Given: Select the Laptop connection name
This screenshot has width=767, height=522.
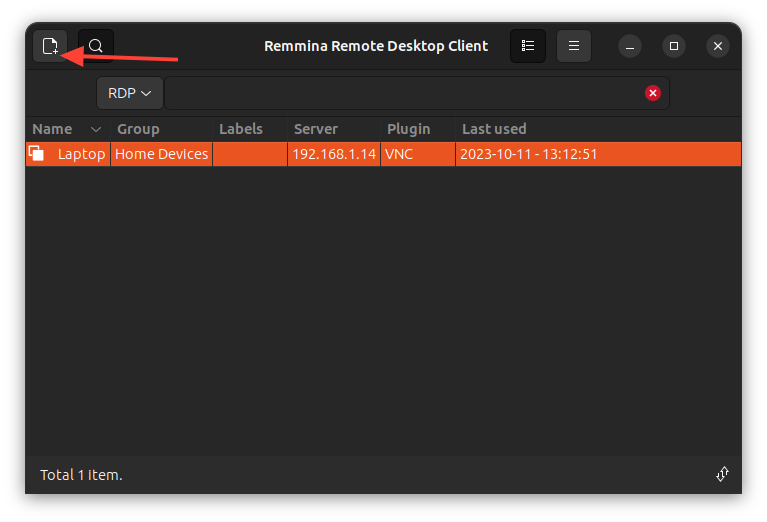Looking at the screenshot, I should tap(81, 154).
